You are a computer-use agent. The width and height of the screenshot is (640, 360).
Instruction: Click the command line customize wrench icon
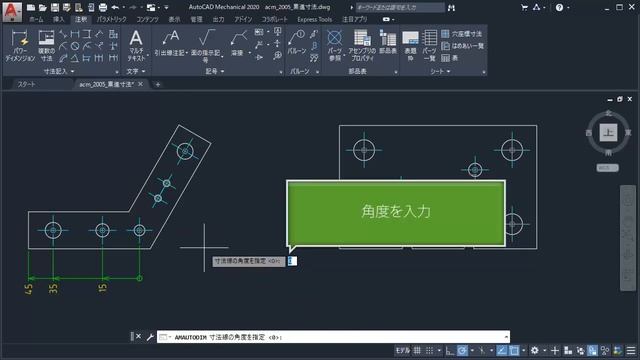coord(150,337)
